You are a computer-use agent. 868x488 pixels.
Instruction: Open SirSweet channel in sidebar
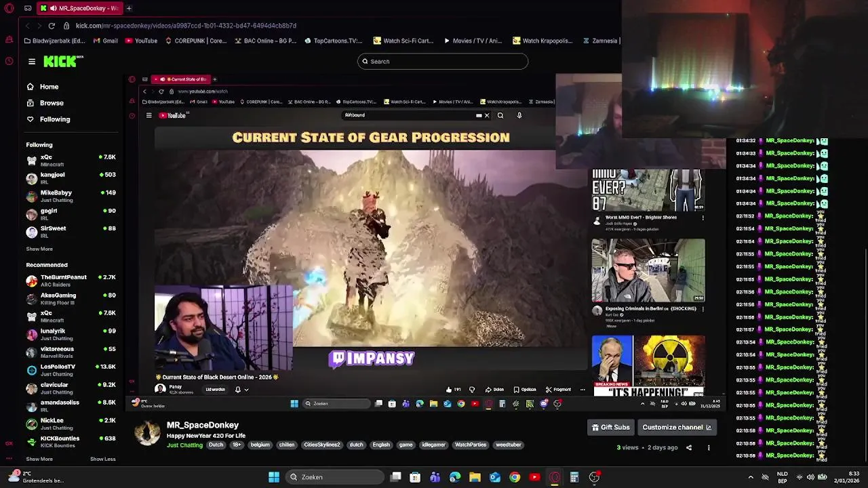coord(71,232)
